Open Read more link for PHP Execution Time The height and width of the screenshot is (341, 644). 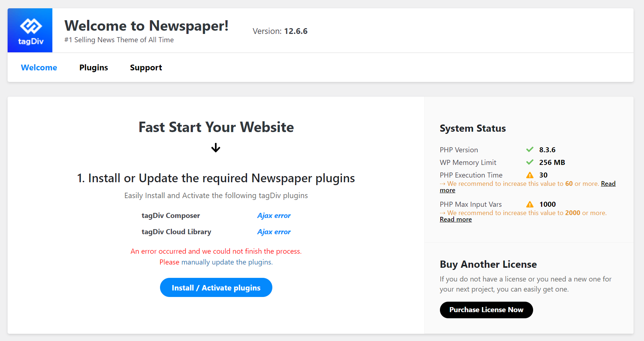[608, 184]
